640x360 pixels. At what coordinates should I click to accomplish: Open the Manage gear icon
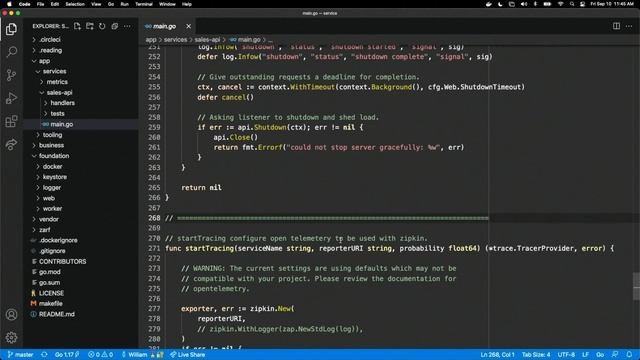[x=11, y=337]
